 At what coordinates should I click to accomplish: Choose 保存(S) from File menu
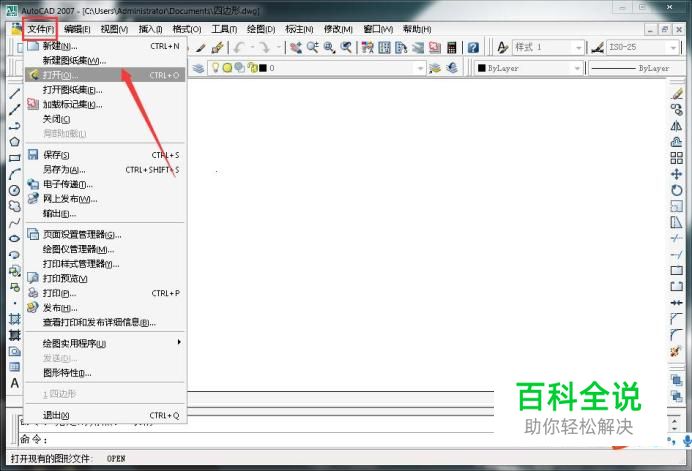(105, 155)
